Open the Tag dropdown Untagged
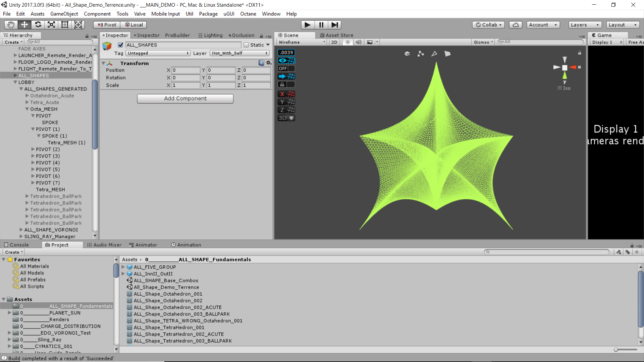Screen dimensions: 644x362 [x=158, y=53]
